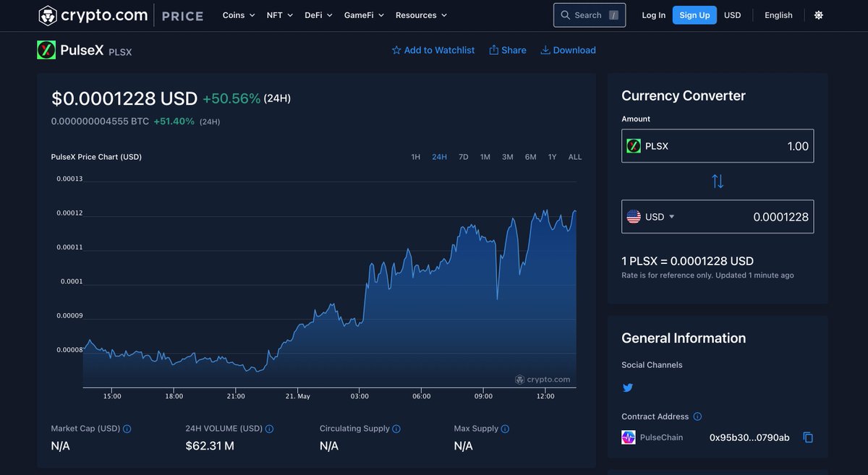Switch chart to 1M range
868x475 pixels.
(x=485, y=157)
